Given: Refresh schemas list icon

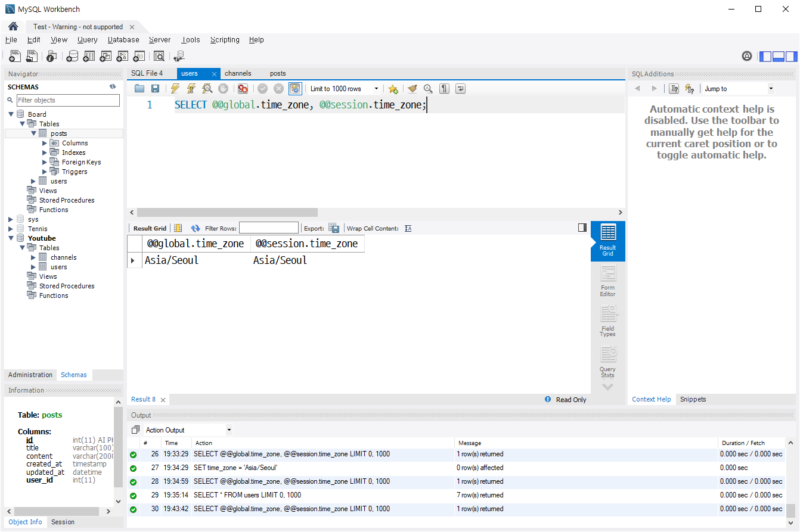Looking at the screenshot, I should 113,87.
